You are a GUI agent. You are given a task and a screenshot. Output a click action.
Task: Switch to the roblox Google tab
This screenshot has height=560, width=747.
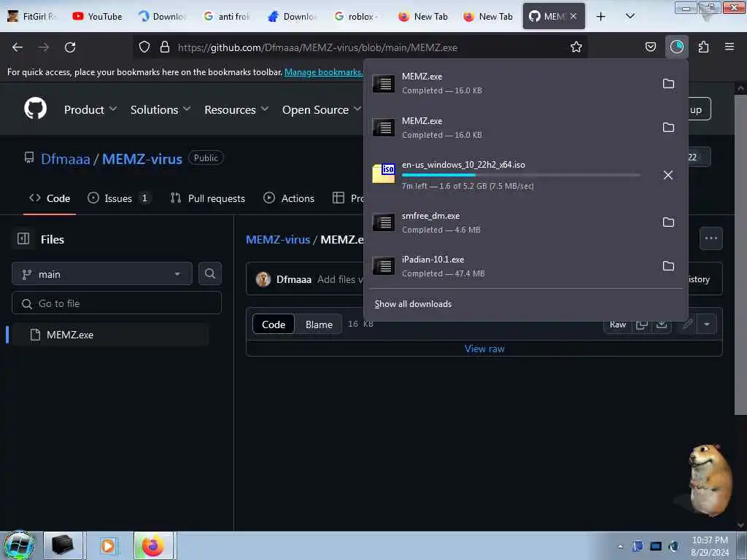point(356,16)
